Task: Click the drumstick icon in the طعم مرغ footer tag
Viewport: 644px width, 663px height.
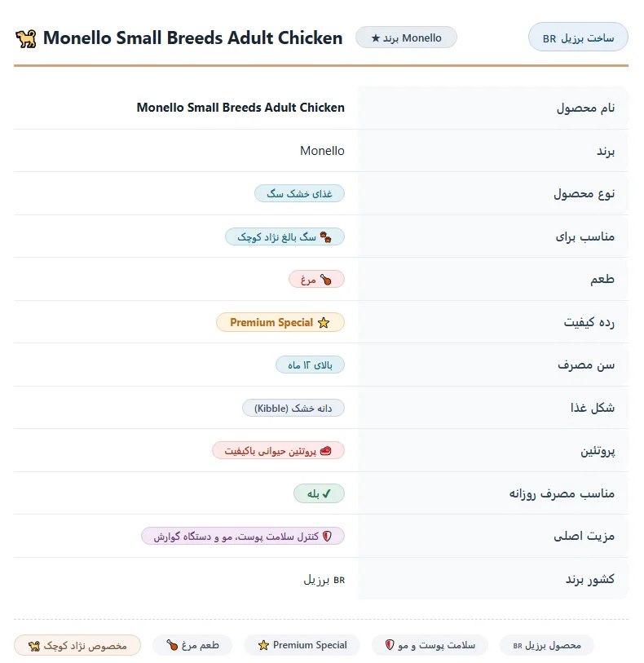Action: tap(172, 645)
